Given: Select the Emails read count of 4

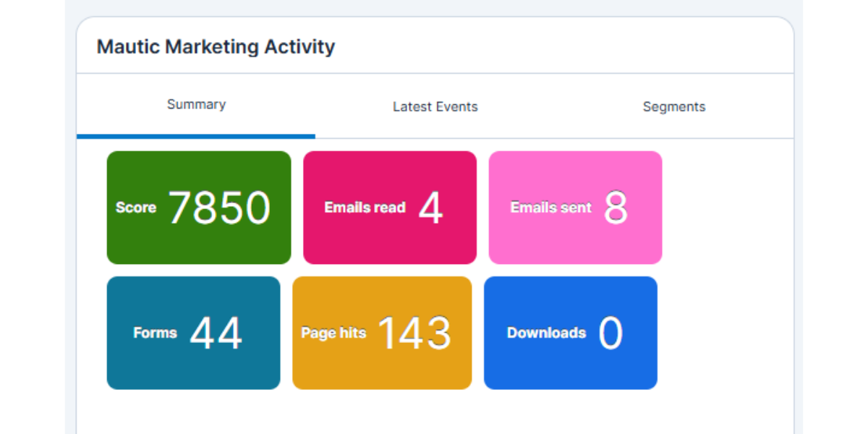Looking at the screenshot, I should pyautogui.click(x=430, y=208).
